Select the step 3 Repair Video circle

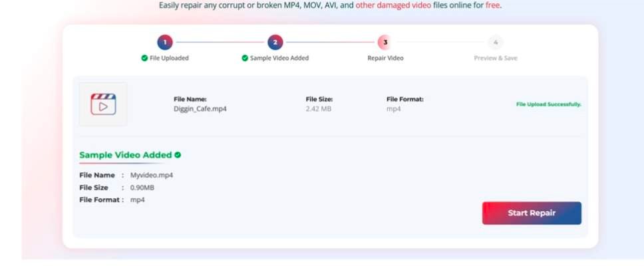pyautogui.click(x=385, y=43)
